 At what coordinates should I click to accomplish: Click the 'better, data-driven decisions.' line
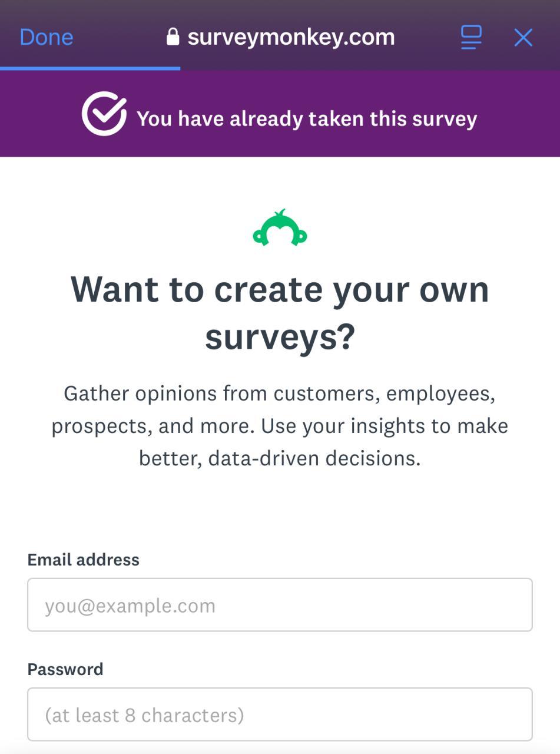280,458
